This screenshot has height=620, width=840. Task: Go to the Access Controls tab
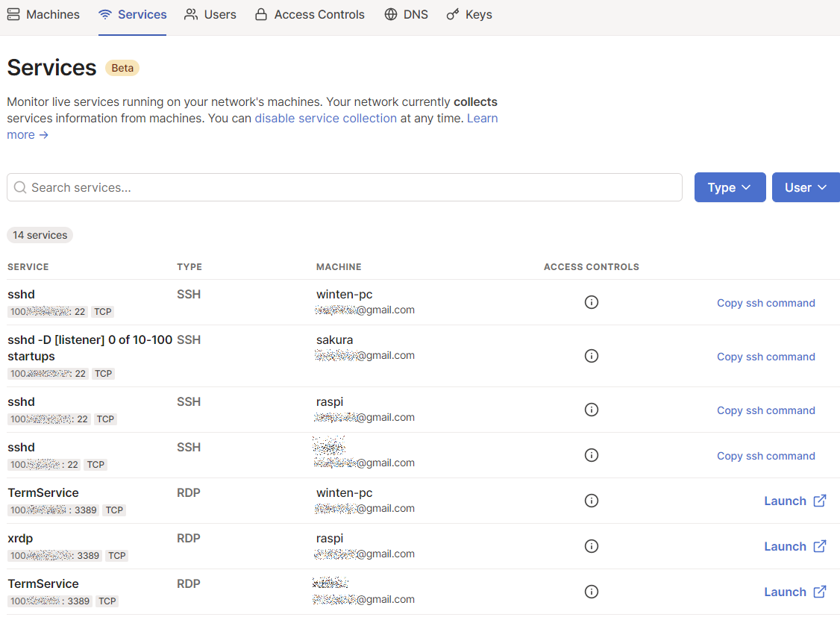[310, 14]
